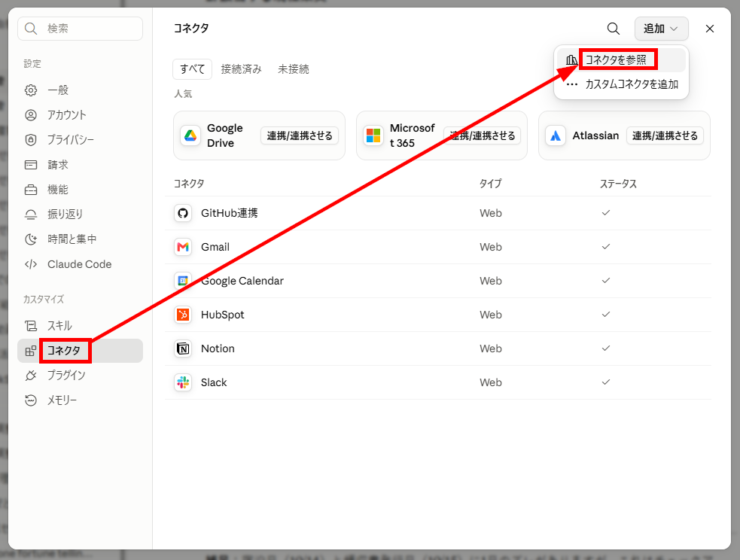Switch to the 接続済み tab
The height and width of the screenshot is (560, 740).
241,69
